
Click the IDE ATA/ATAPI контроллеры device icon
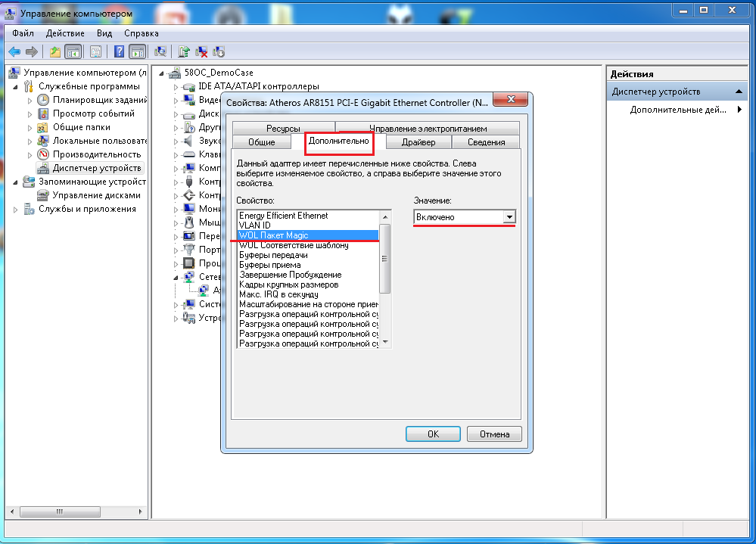[x=188, y=86]
